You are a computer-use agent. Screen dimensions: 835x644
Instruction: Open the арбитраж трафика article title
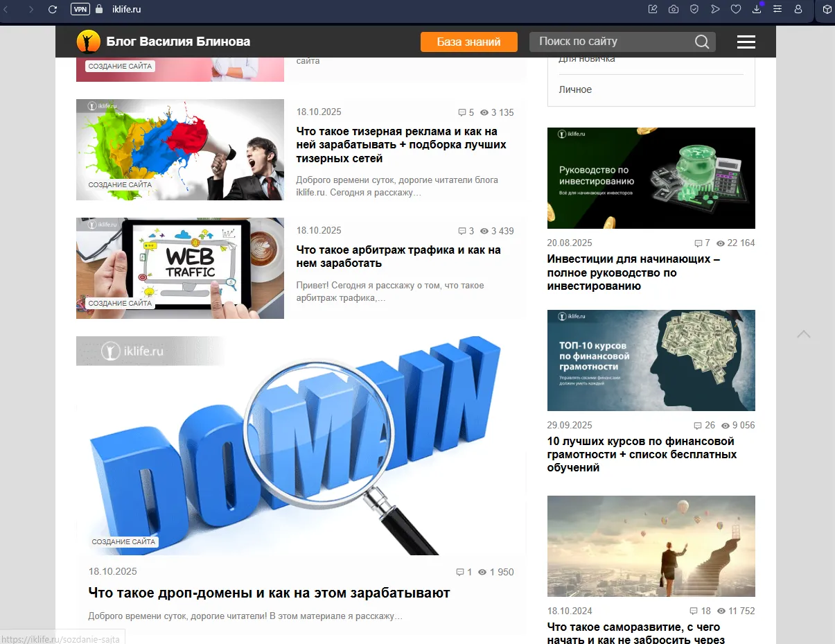398,256
